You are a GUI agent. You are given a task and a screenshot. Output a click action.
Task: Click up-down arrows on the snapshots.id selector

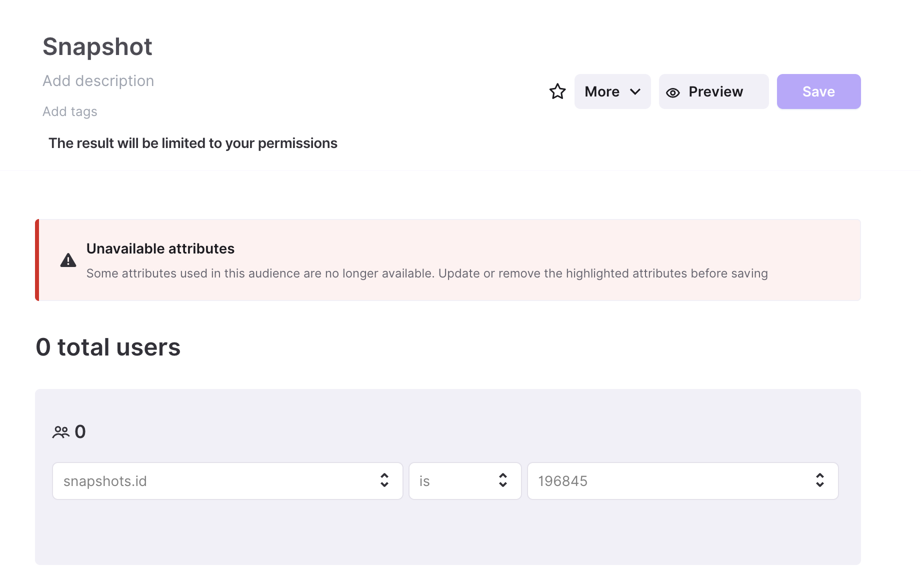click(x=384, y=480)
